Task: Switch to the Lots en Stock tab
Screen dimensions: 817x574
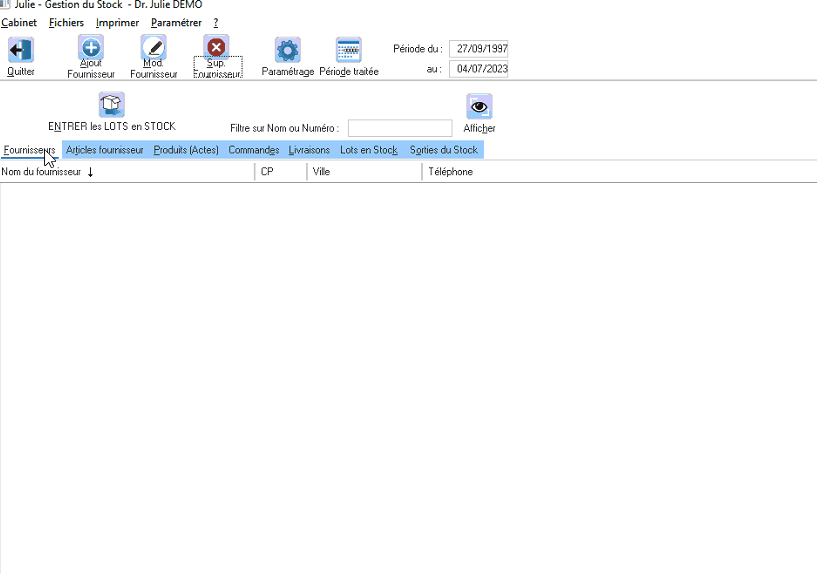Action: coord(369,150)
